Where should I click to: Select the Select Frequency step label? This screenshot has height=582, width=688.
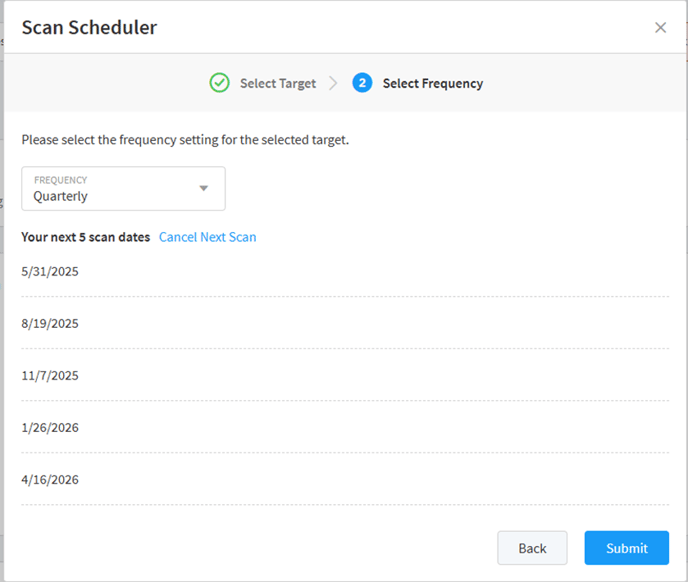(433, 83)
